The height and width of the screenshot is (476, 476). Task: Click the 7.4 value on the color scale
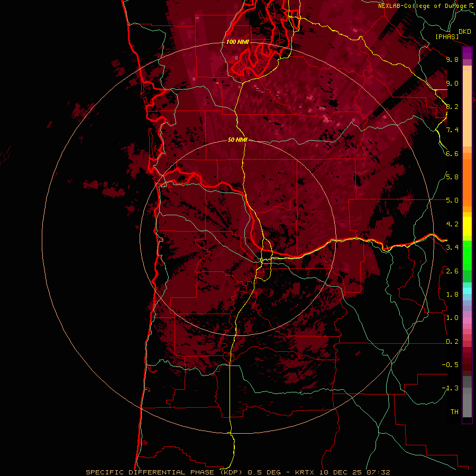pos(452,130)
